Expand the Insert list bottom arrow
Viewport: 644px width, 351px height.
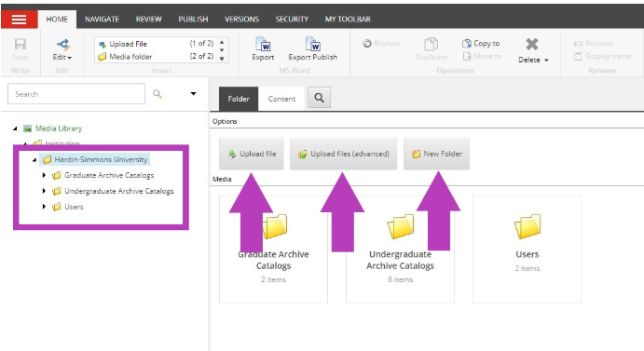pos(222,59)
